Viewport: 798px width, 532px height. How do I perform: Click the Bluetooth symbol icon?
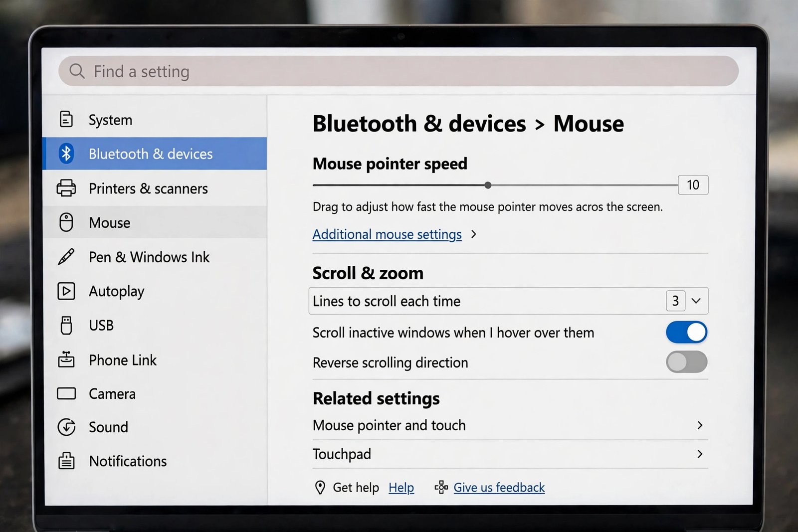[x=66, y=154]
